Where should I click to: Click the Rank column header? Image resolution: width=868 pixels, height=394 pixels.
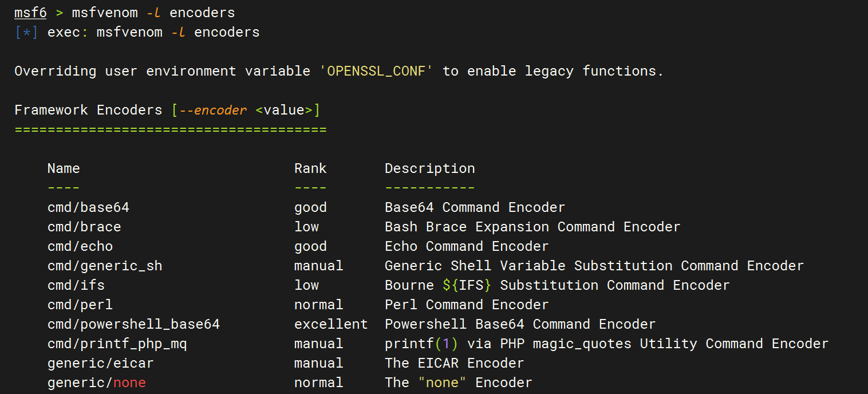tap(310, 168)
